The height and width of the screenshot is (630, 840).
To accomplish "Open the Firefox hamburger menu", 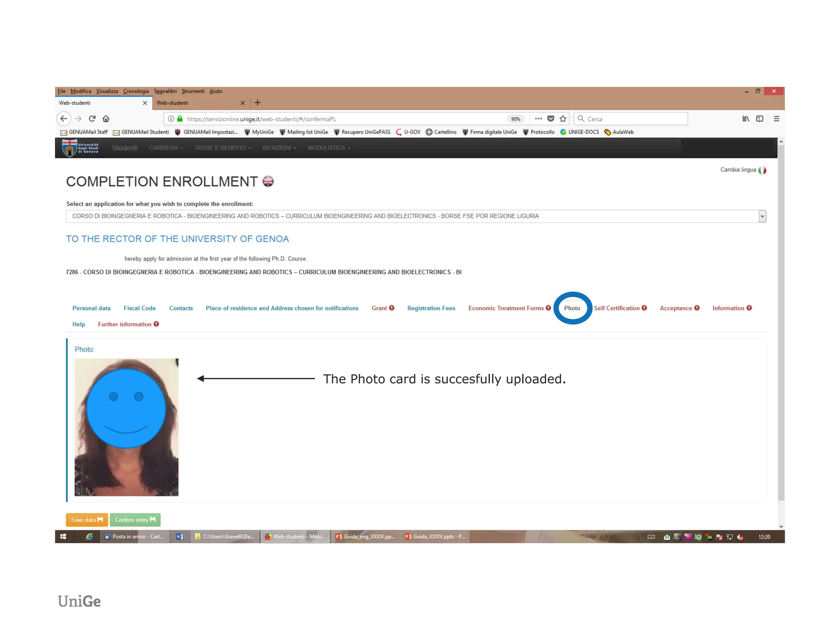I will 776,119.
